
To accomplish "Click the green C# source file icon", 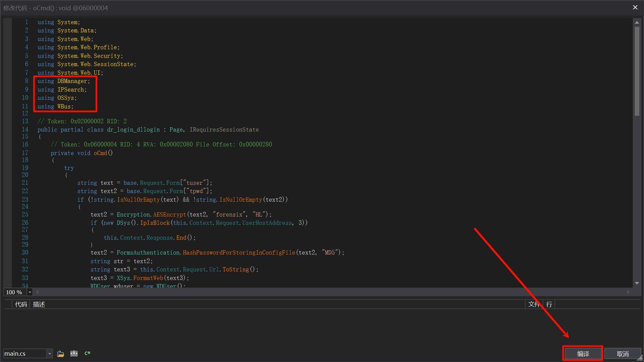I will pyautogui.click(x=88, y=353).
